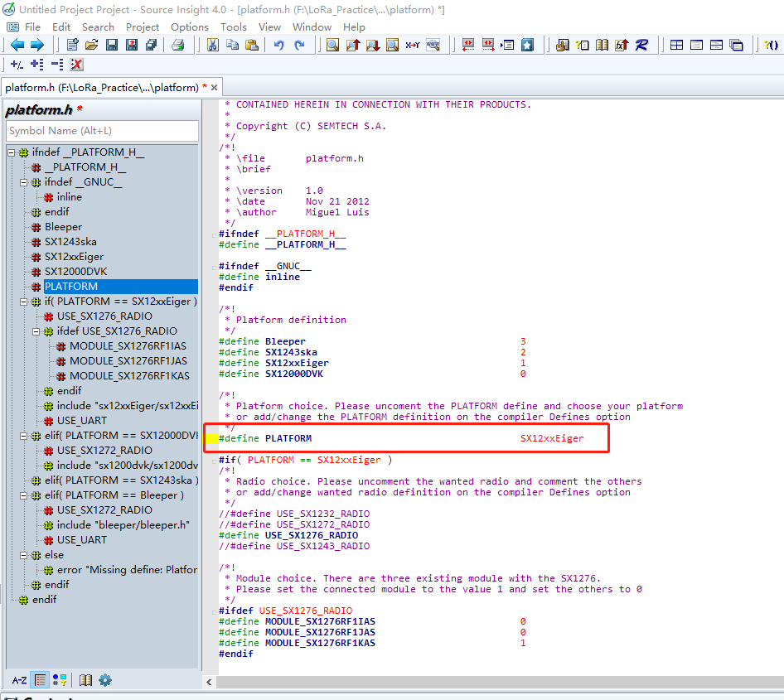Screen dimensions: 784x700
Task: Click the Symbol Name search field
Action: click(x=102, y=131)
